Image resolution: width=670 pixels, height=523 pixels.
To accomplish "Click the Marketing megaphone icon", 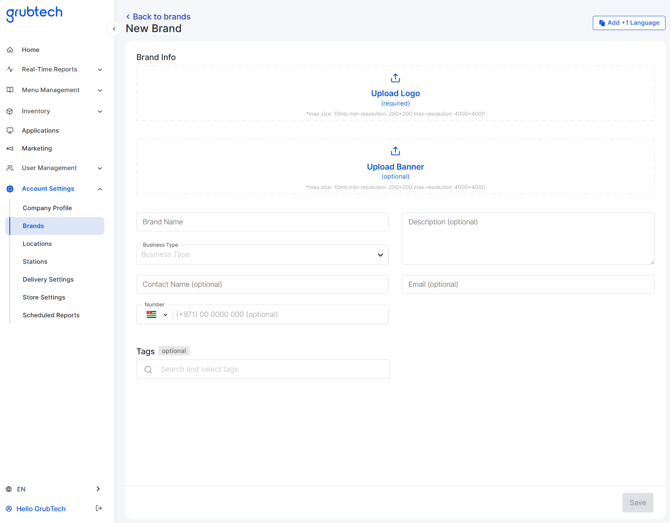I will click(x=10, y=148).
